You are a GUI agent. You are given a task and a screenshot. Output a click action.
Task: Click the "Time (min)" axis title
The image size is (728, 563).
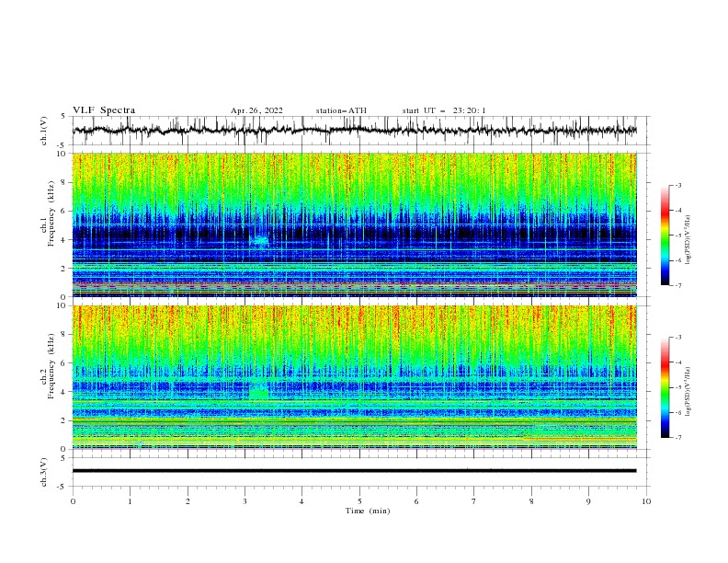[368, 511]
